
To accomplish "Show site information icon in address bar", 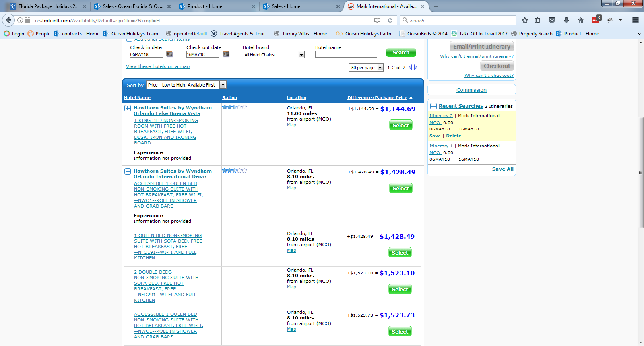I will pos(20,20).
